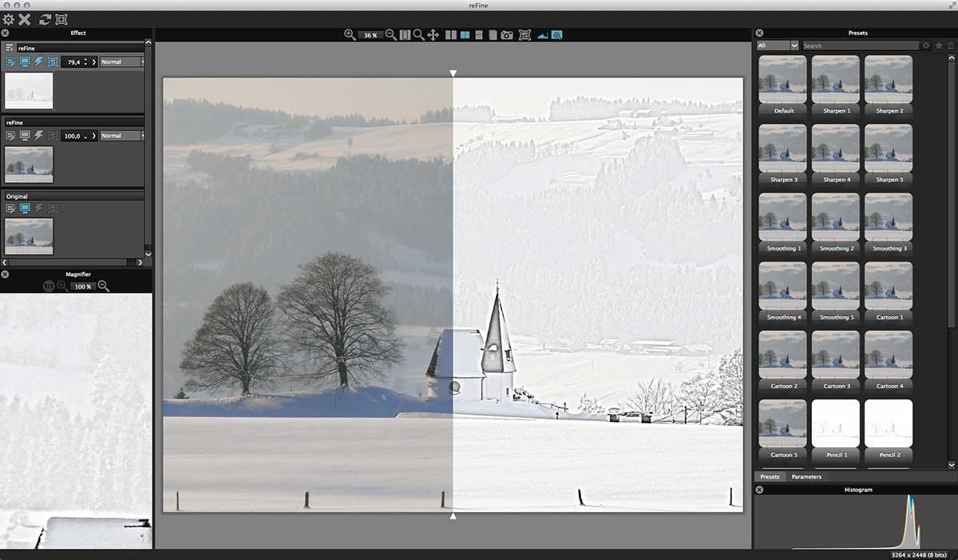Click the camera snapshot icon
The height and width of the screenshot is (560, 958).
pyautogui.click(x=507, y=35)
